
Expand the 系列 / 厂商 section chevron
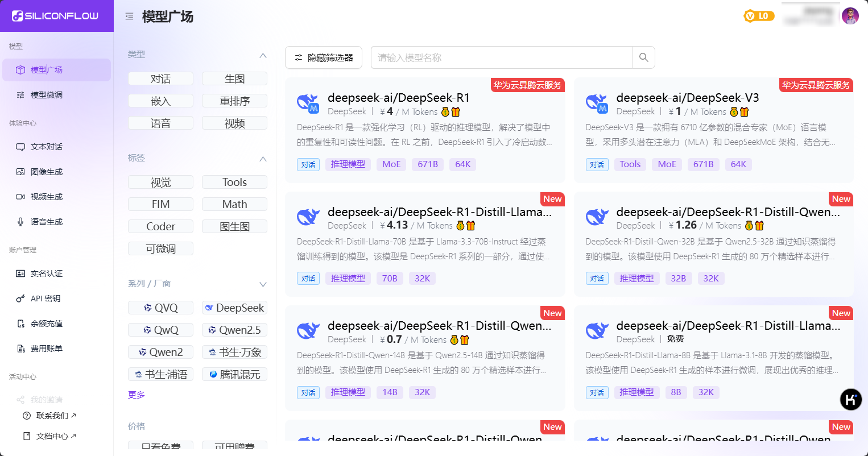click(263, 284)
